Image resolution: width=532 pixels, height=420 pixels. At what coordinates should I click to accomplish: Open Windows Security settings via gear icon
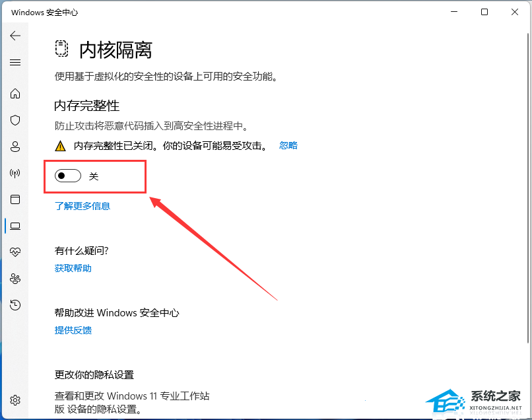click(x=15, y=400)
